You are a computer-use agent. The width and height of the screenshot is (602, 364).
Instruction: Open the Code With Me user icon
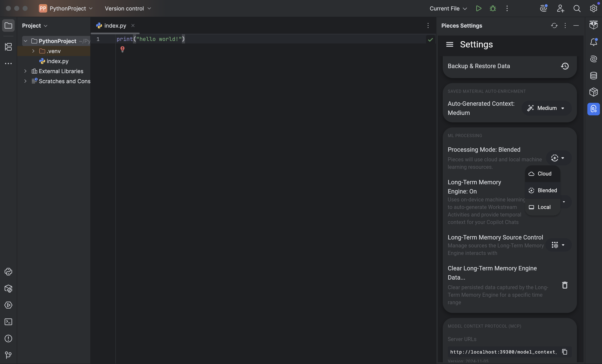(x=560, y=8)
